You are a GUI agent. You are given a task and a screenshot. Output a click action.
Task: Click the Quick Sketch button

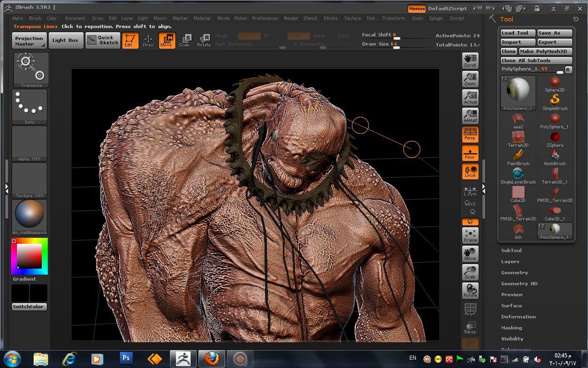click(x=103, y=40)
